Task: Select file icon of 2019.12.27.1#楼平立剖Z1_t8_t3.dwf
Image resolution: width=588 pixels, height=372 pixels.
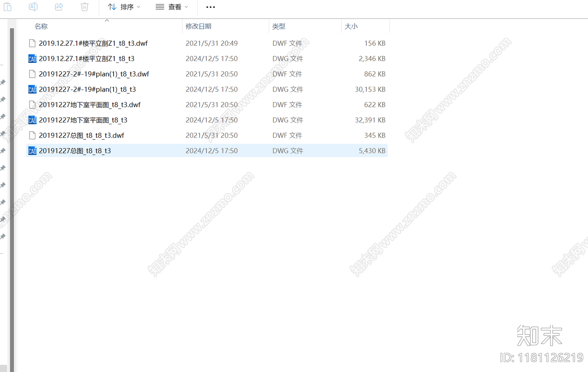Action: pyautogui.click(x=32, y=43)
